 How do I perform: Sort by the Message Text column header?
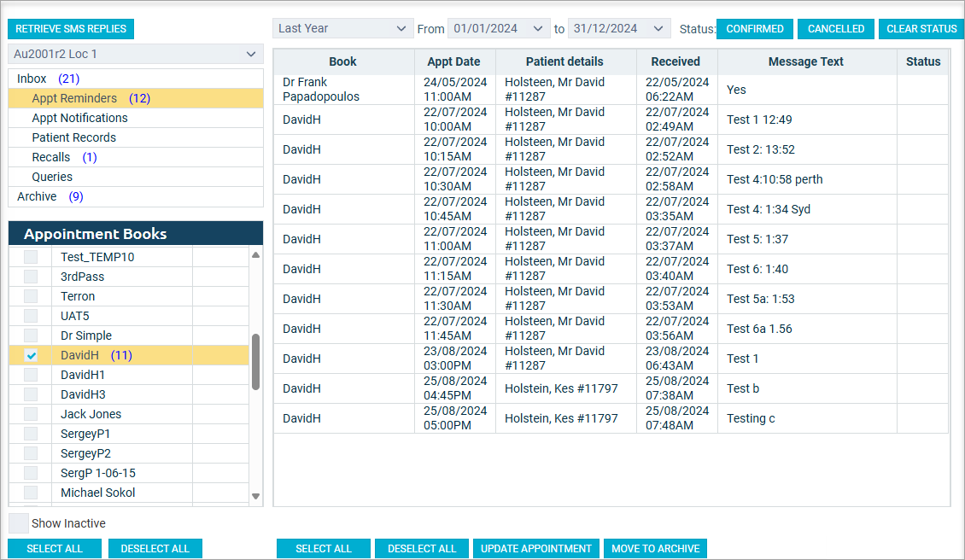click(806, 61)
